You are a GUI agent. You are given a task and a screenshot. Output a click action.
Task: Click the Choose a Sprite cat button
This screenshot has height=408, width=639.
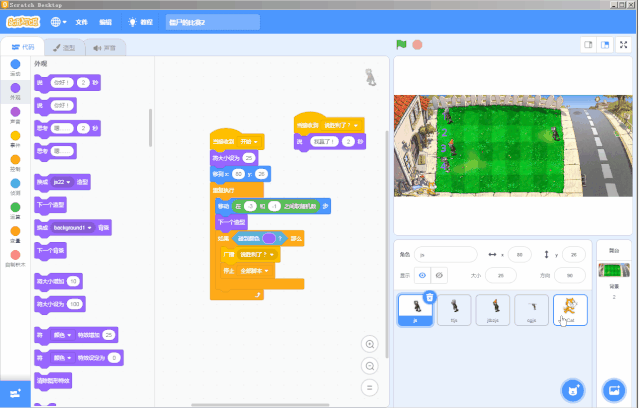[x=573, y=390]
